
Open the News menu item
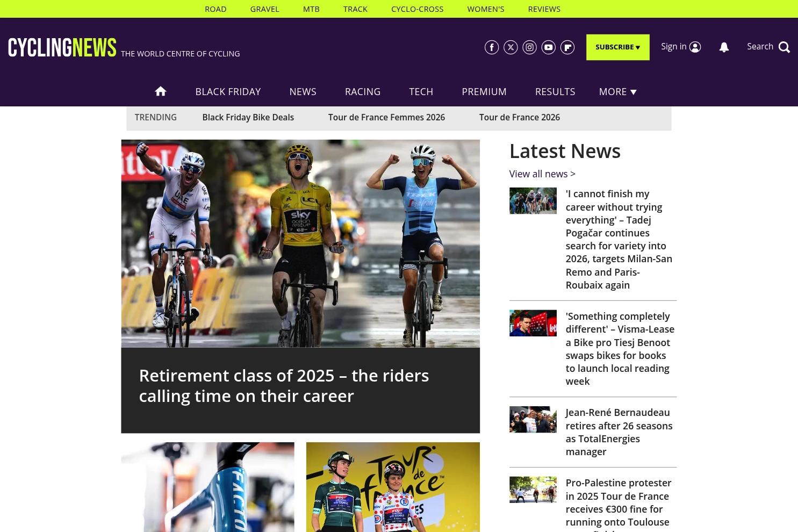(303, 92)
